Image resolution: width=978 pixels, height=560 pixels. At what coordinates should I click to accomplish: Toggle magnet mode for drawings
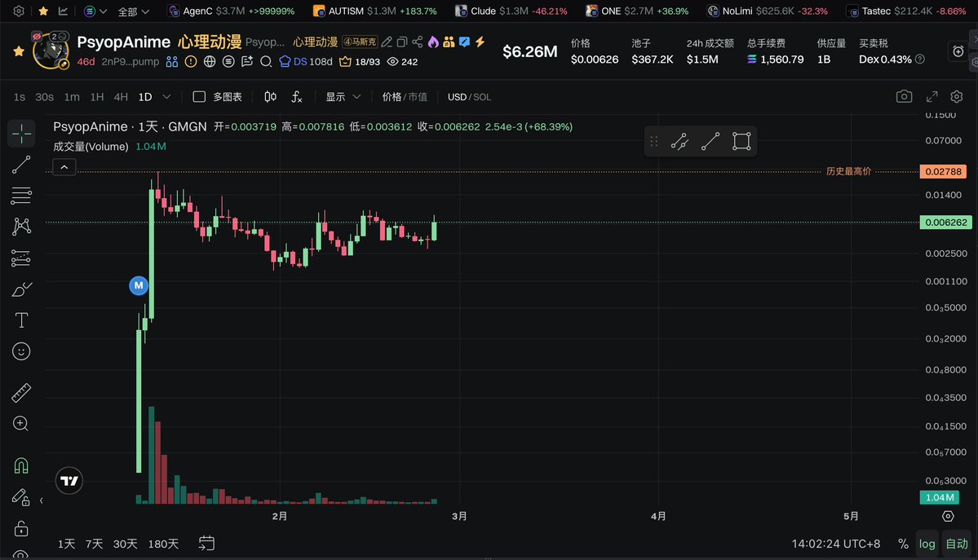(21, 465)
